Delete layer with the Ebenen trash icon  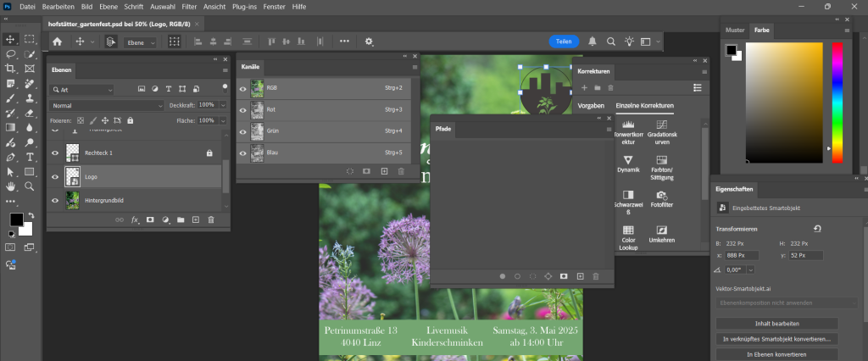211,219
